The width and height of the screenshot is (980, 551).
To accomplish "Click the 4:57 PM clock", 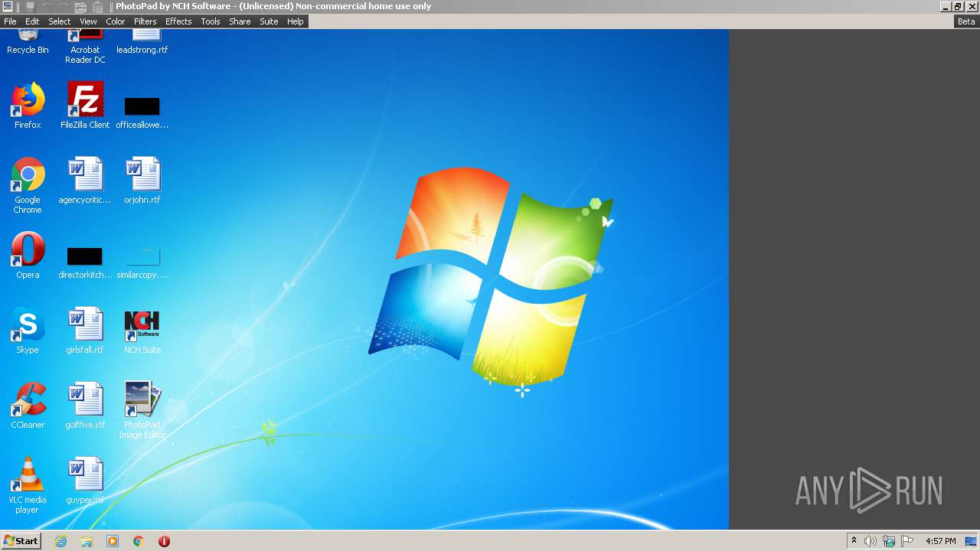I will (940, 541).
